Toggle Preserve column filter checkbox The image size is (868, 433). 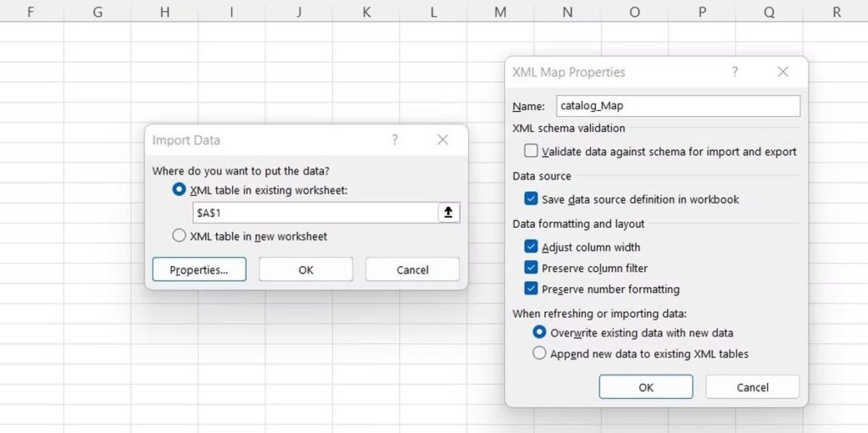(531, 268)
